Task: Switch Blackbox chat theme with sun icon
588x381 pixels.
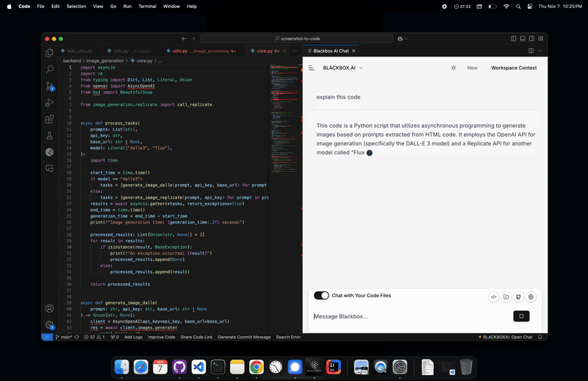Action: (x=453, y=68)
